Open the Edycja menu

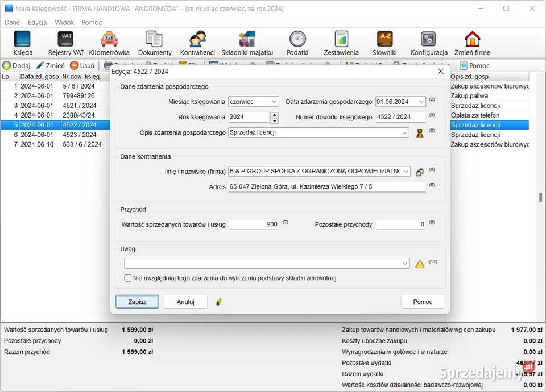click(x=37, y=23)
